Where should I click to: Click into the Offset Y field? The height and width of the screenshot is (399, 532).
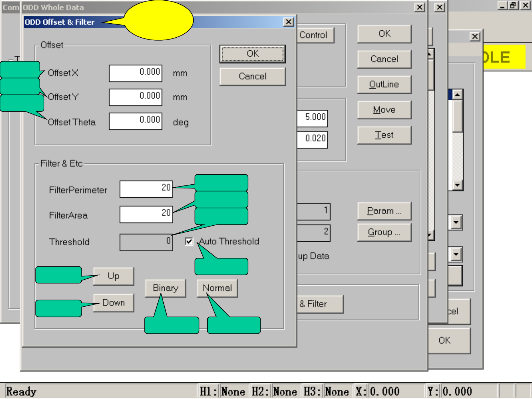[x=136, y=97]
